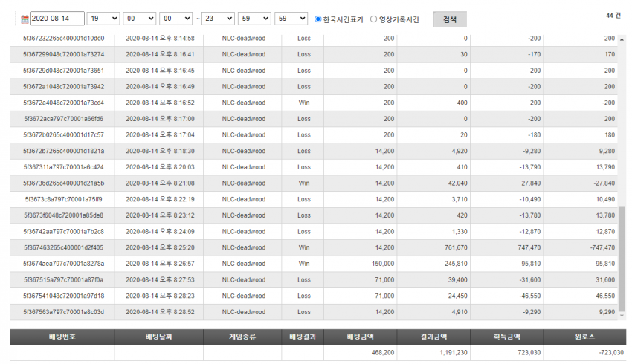This screenshot has height=364, width=632.
Task: Open the start minute dropdown beside the 19 hour box
Action: (140, 19)
